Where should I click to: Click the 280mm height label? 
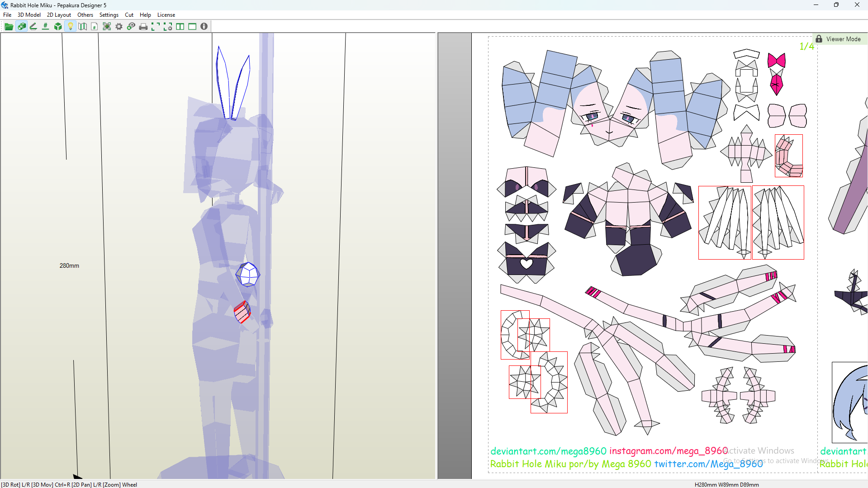69,266
